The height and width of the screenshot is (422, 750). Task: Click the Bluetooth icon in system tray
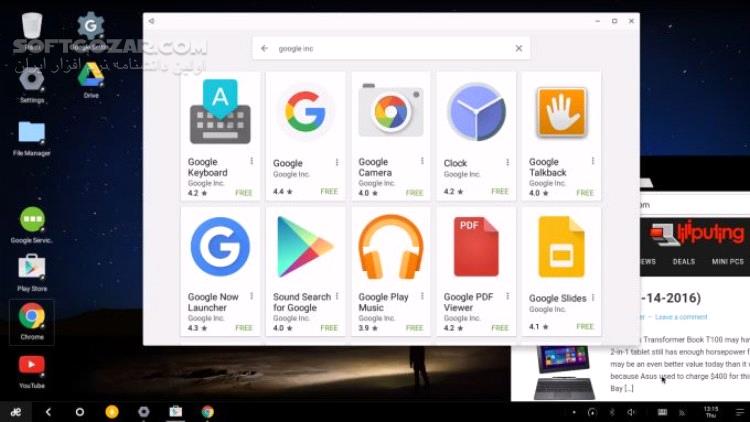(612, 412)
